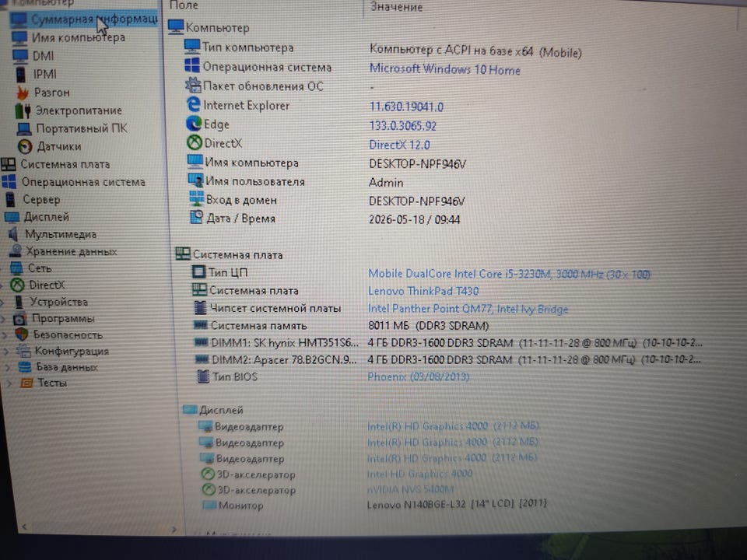
Task: Open Имя компьютера in sidebar tree
Action: (x=78, y=37)
